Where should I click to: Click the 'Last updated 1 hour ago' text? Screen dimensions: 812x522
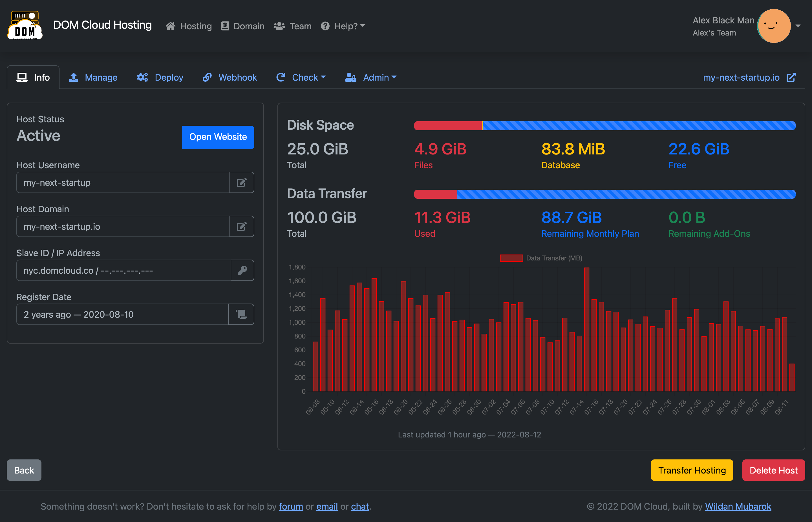(x=469, y=435)
